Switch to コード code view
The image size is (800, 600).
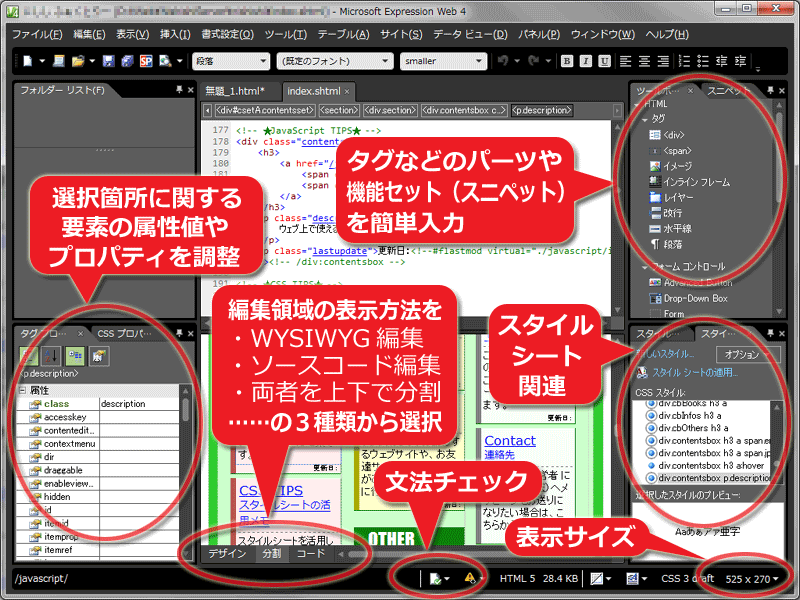point(311,554)
